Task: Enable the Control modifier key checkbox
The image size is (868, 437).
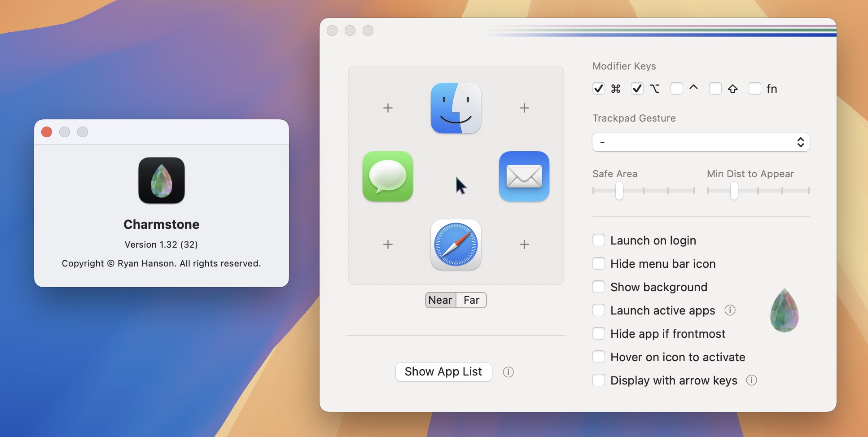Action: pyautogui.click(x=677, y=89)
